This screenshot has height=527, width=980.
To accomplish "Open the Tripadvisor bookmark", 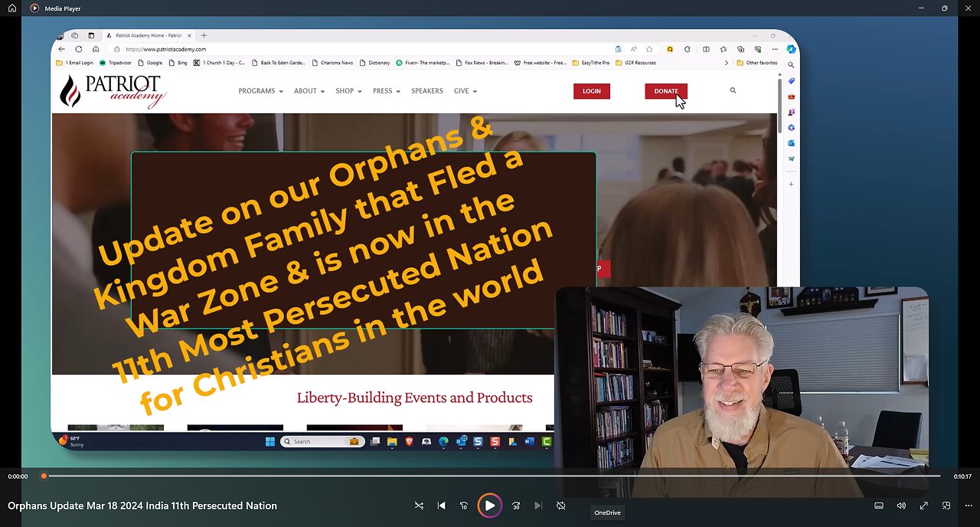I will point(116,63).
